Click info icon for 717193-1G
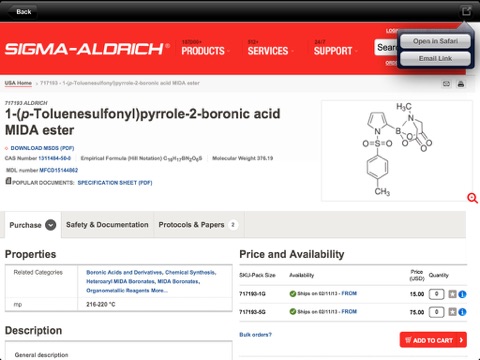The image size is (480, 360). pyautogui.click(x=462, y=294)
